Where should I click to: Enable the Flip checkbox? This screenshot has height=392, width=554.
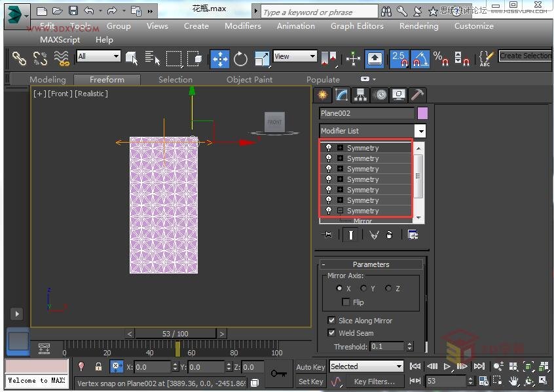(x=346, y=302)
